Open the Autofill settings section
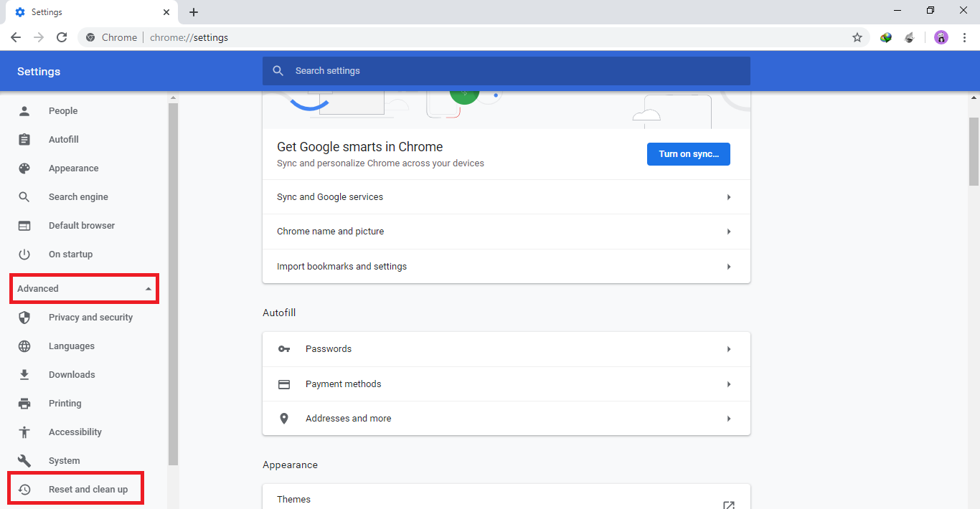The width and height of the screenshot is (980, 509). (x=64, y=140)
